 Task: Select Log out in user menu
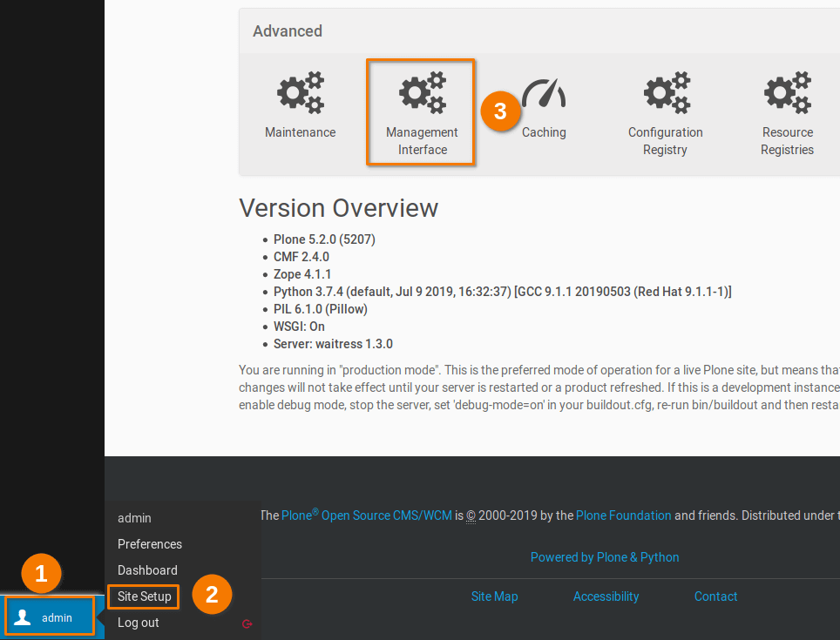(x=139, y=623)
